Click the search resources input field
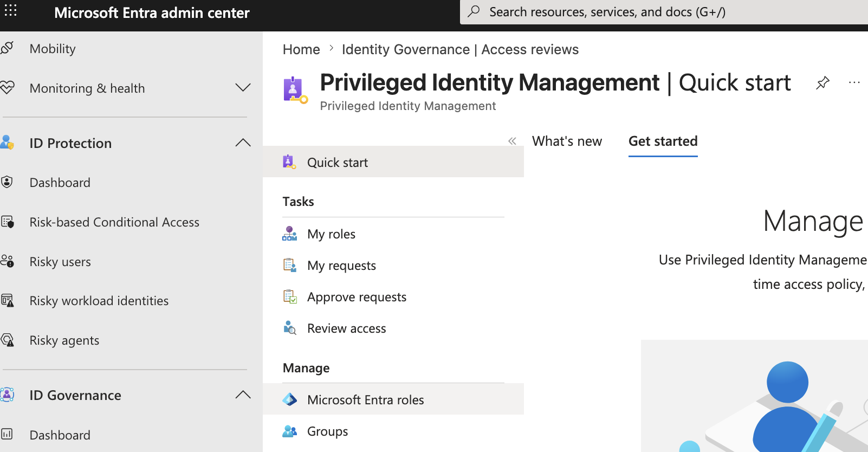Viewport: 868px width, 452px height. click(664, 12)
